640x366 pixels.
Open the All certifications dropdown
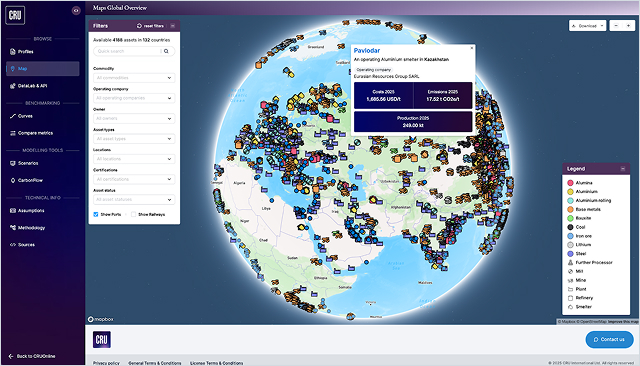134,179
